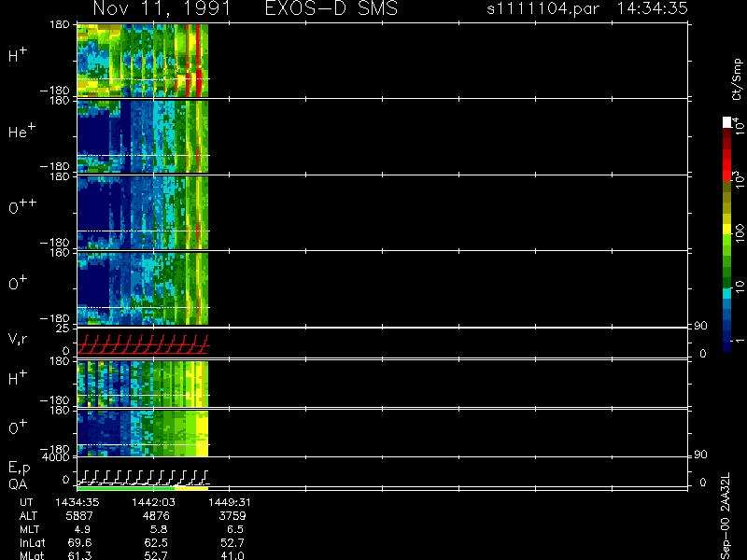Click the yellow QA status bar segment
The width and height of the screenshot is (747, 560).
click(191, 488)
